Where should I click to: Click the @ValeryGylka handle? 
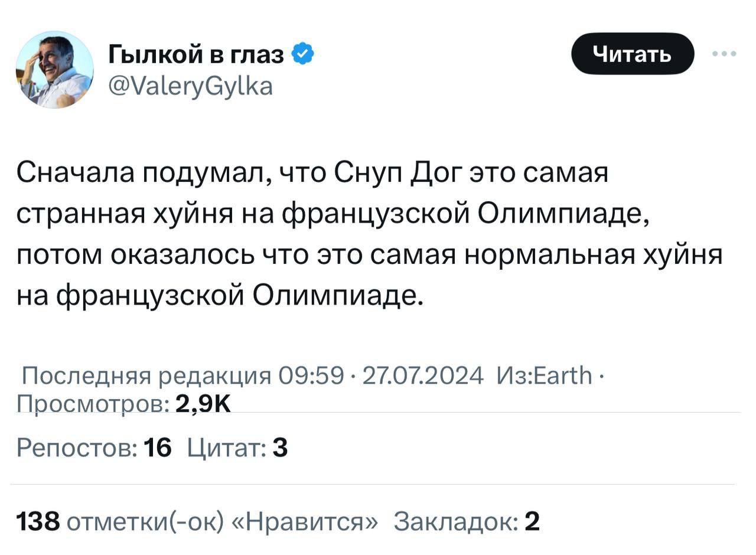point(190,87)
